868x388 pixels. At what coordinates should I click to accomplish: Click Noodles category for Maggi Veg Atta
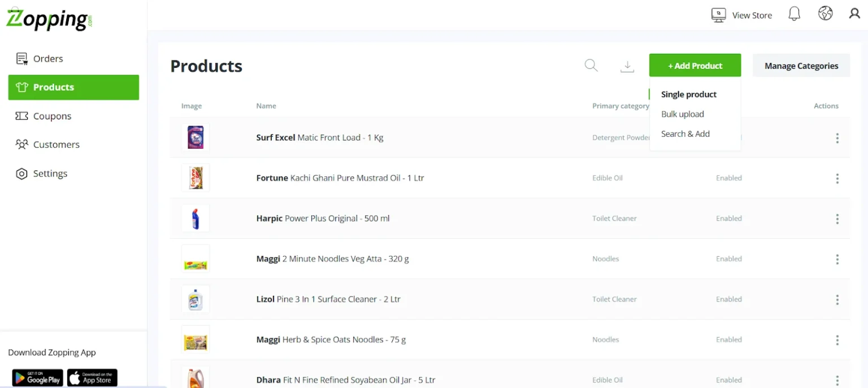(606, 258)
